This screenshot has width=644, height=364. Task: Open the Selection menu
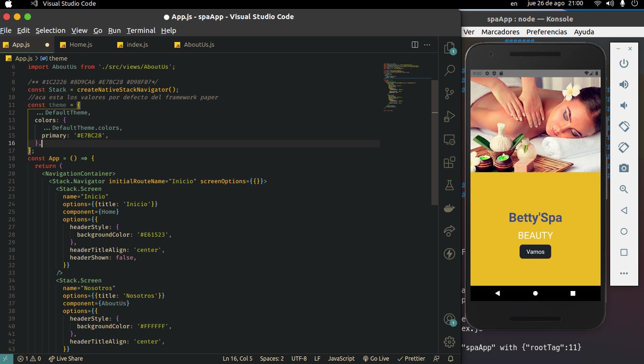point(51,30)
